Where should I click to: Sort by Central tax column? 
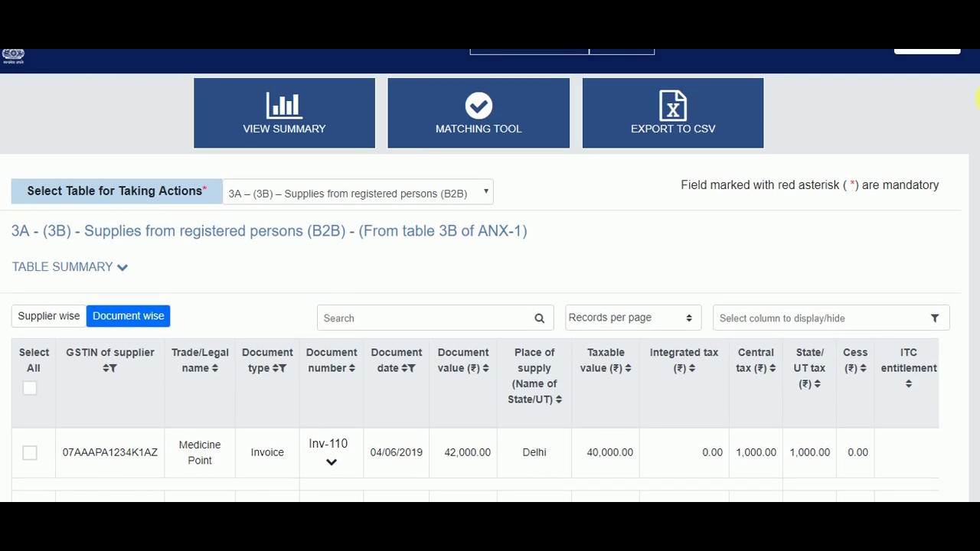coord(773,368)
